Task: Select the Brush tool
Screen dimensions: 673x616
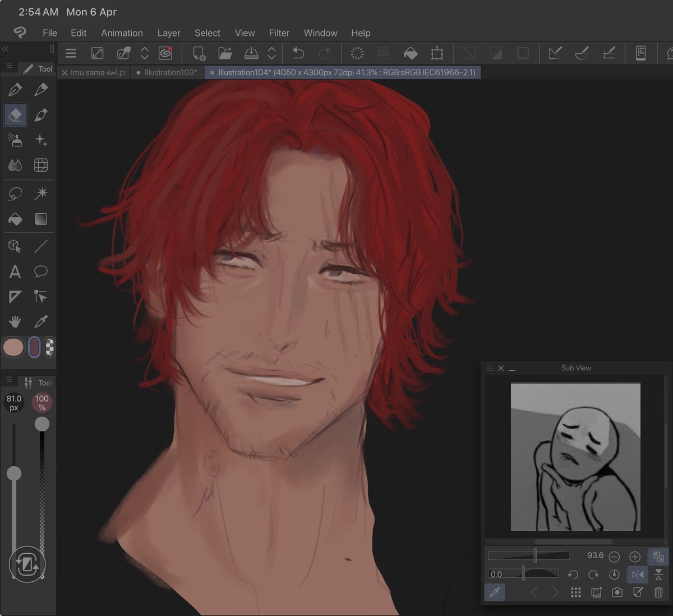Action: coord(41,115)
